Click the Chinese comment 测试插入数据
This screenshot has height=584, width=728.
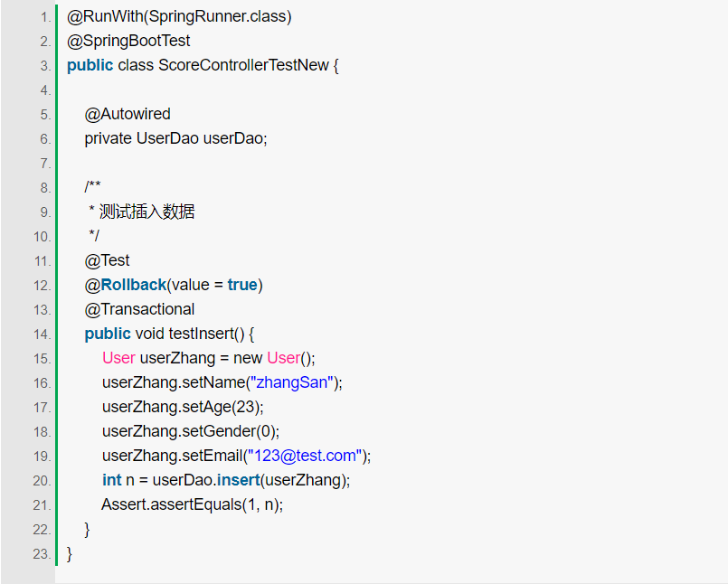click(x=147, y=212)
